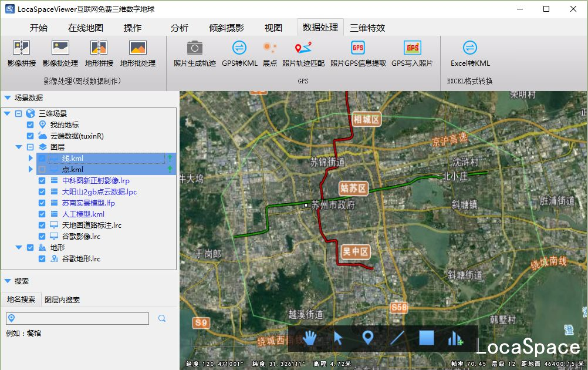Collapse the 场景数据 panel
This screenshot has height=370, width=588.
pos(8,97)
